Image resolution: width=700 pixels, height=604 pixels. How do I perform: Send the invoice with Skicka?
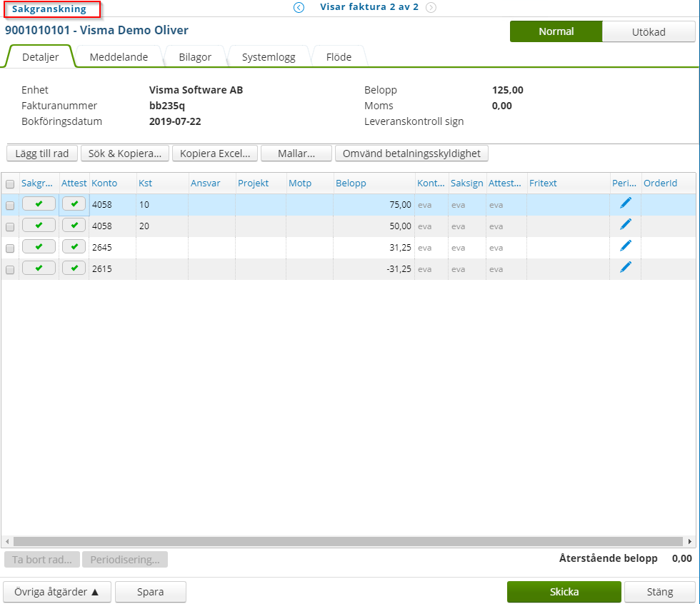pos(564,591)
